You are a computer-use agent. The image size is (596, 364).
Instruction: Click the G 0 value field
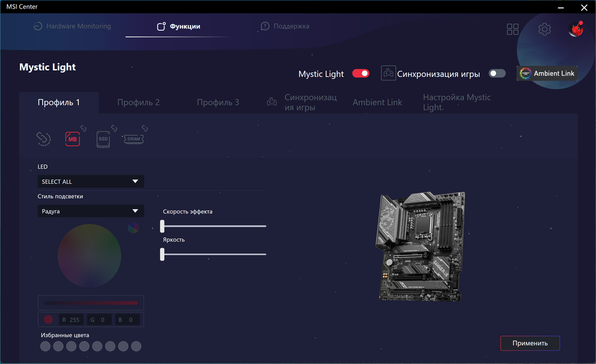click(x=99, y=320)
